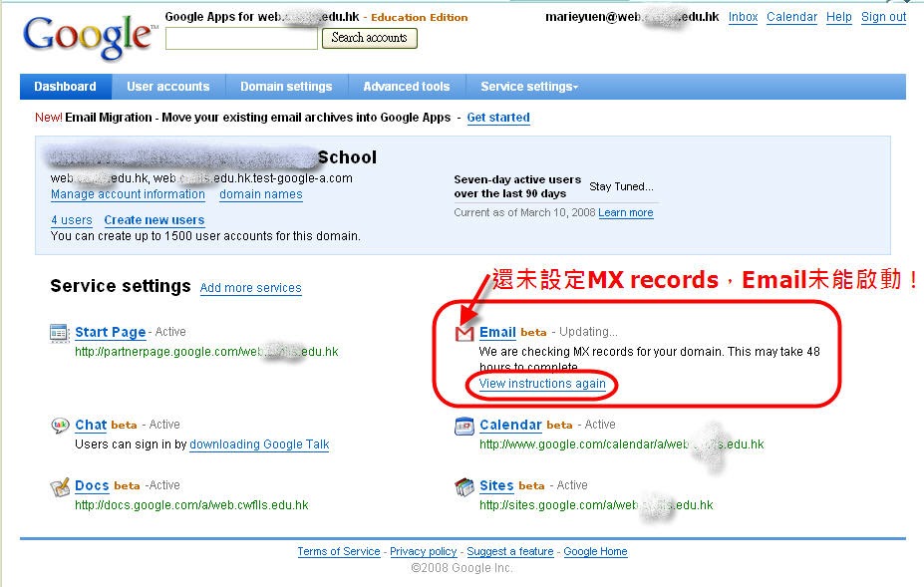The image size is (924, 587).
Task: Click View instructions again link
Action: tap(542, 384)
